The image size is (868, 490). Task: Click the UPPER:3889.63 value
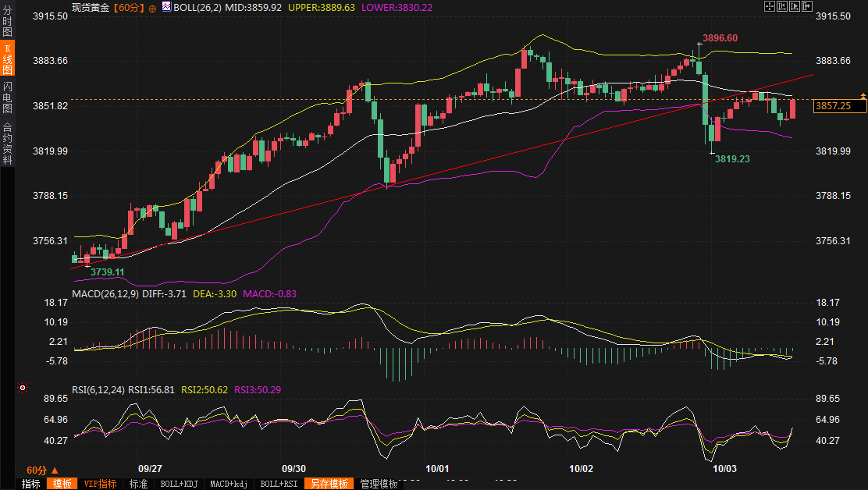(322, 8)
